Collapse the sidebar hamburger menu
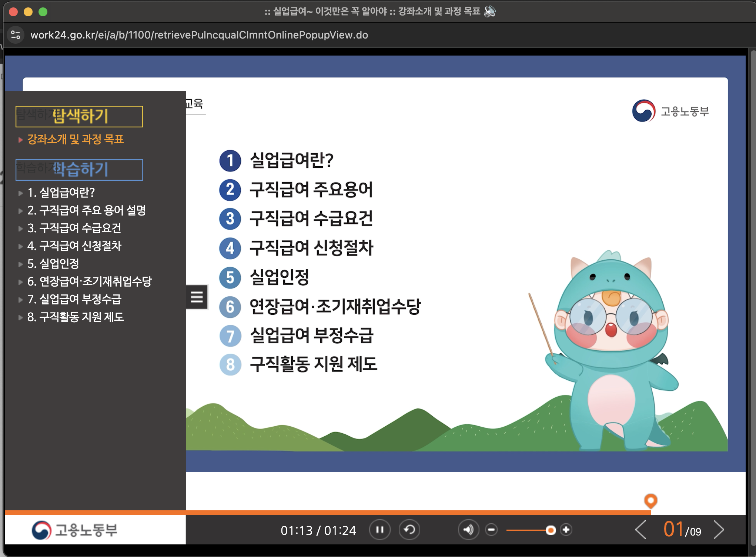The image size is (756, 557). (x=197, y=297)
